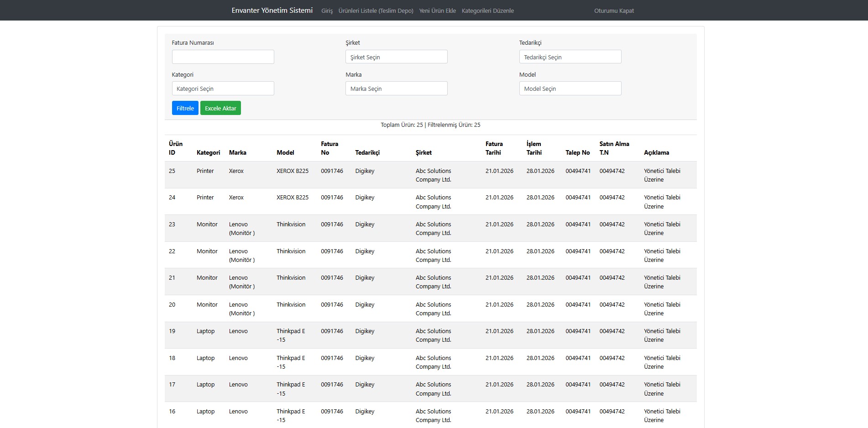
Task: Click the Fatura Tarihi column header
Action: [494, 148]
